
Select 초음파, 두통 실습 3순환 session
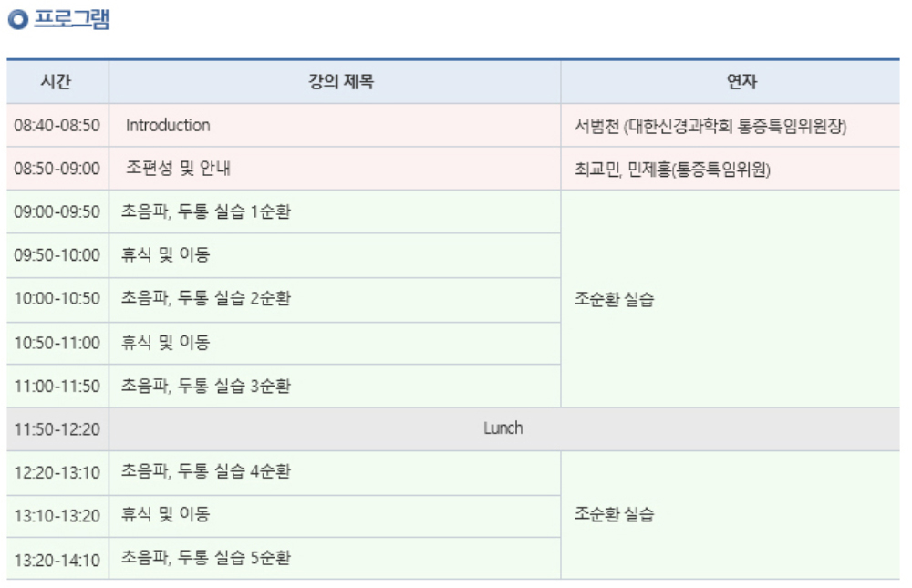tap(206, 386)
